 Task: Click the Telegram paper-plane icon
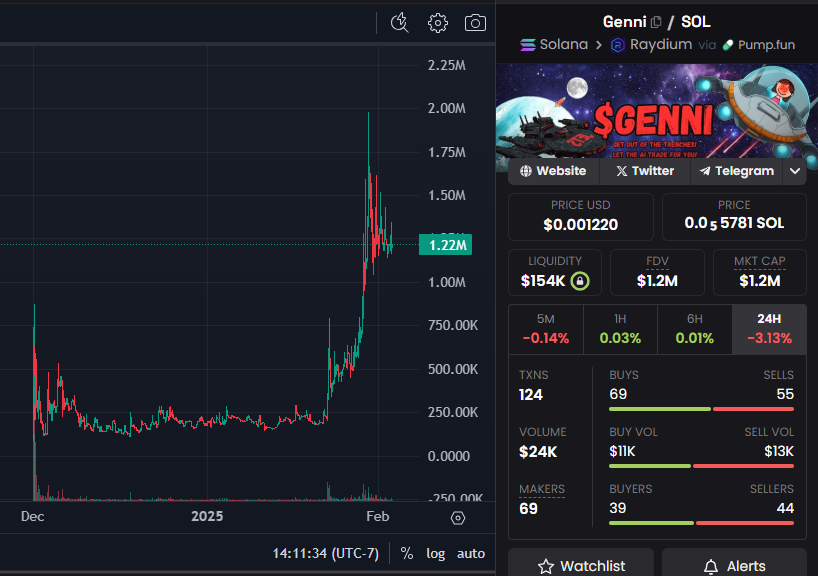704,171
